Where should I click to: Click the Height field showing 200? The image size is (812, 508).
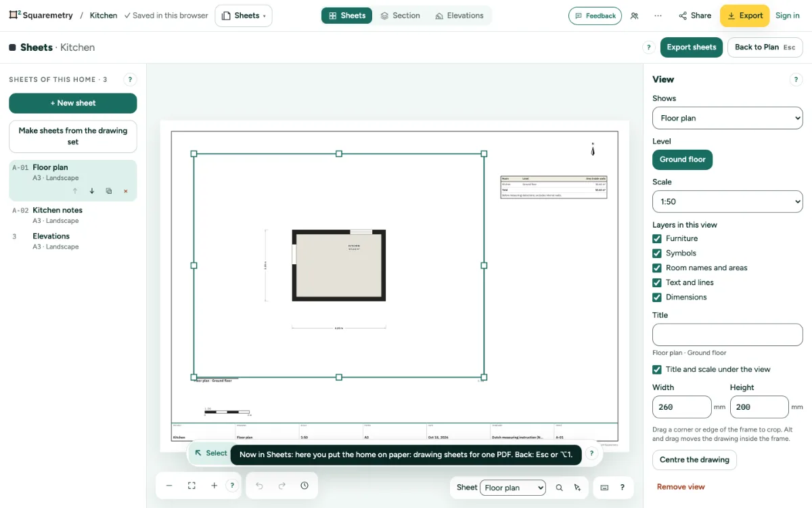tap(759, 407)
